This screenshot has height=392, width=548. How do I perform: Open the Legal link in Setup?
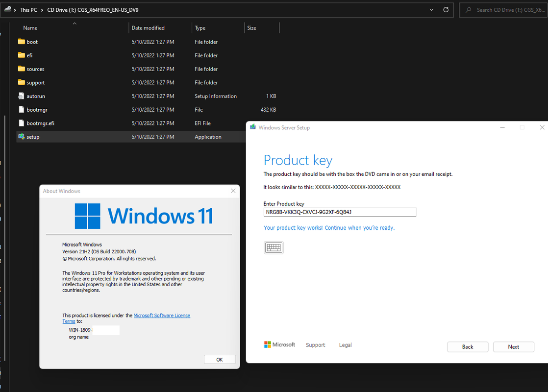coord(345,345)
